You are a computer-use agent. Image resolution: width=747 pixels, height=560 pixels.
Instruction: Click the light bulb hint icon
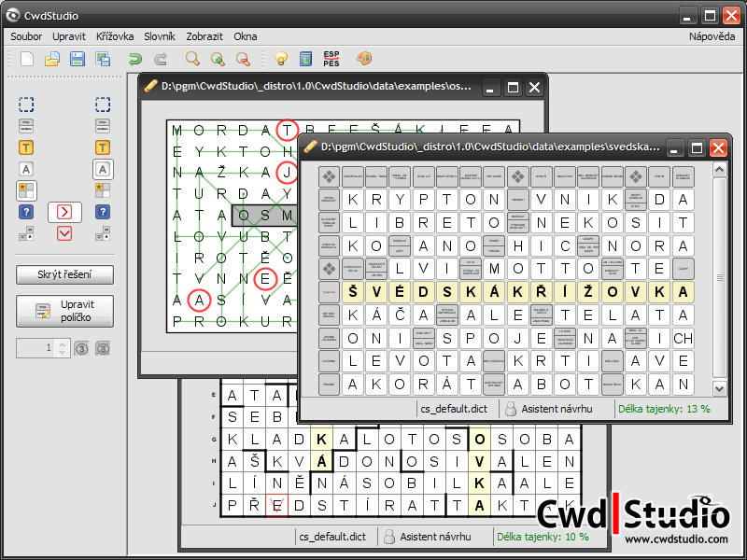tap(281, 59)
